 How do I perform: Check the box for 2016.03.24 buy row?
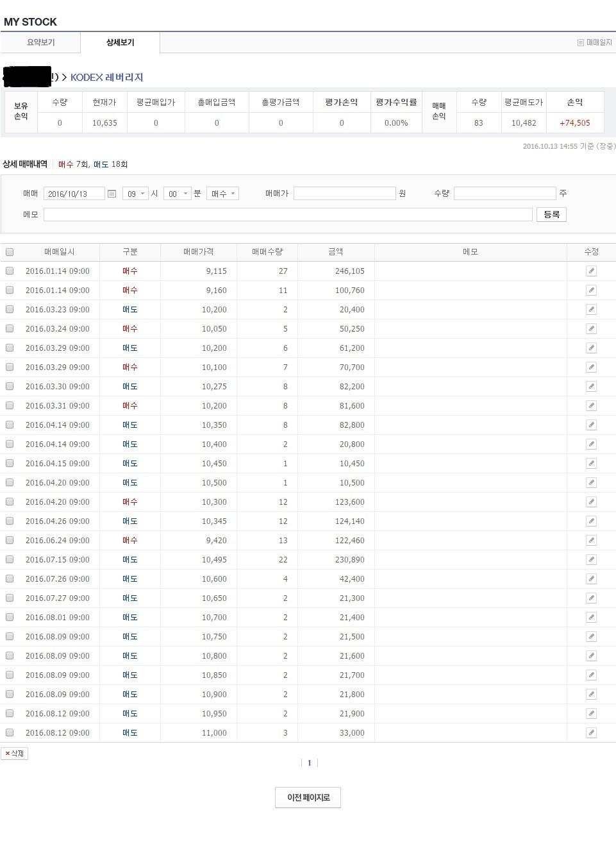[x=10, y=328]
